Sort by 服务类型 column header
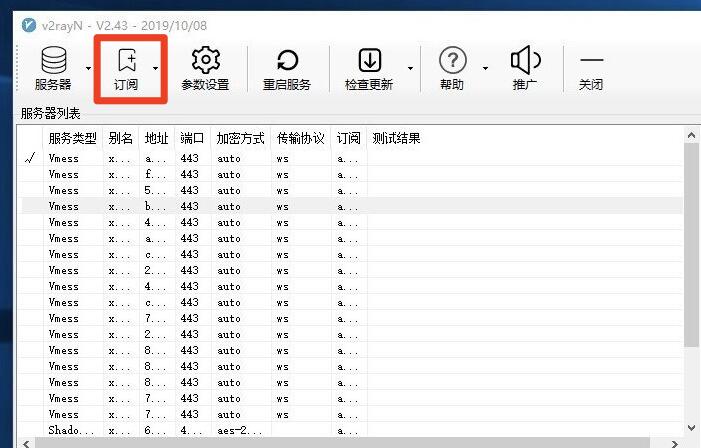 click(73, 138)
